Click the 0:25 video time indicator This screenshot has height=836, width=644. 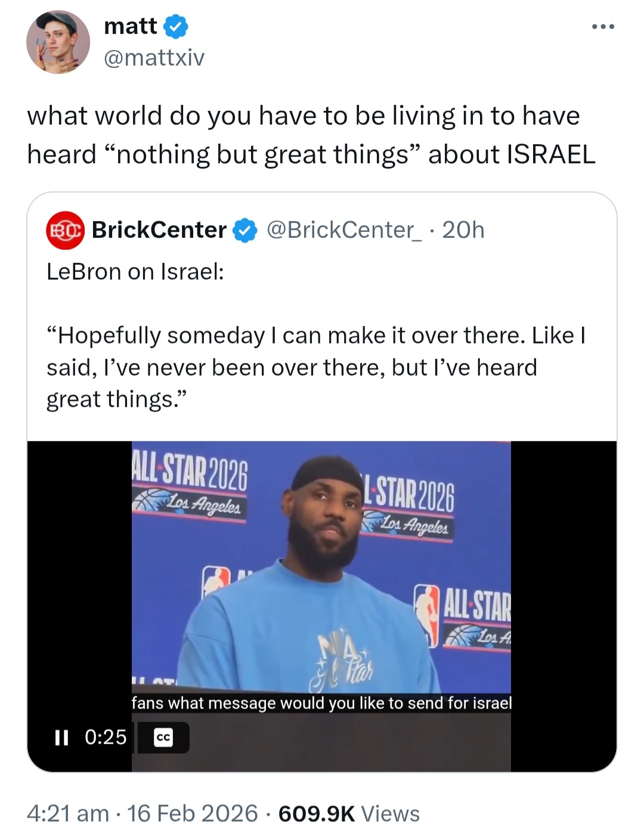point(106,738)
